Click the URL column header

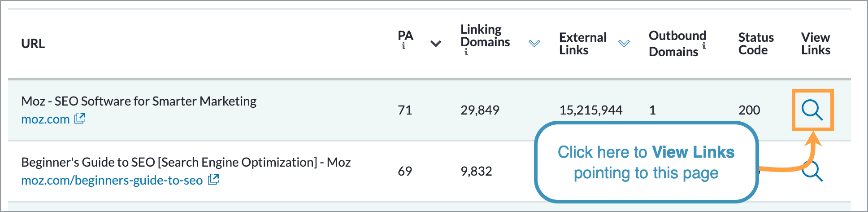33,44
